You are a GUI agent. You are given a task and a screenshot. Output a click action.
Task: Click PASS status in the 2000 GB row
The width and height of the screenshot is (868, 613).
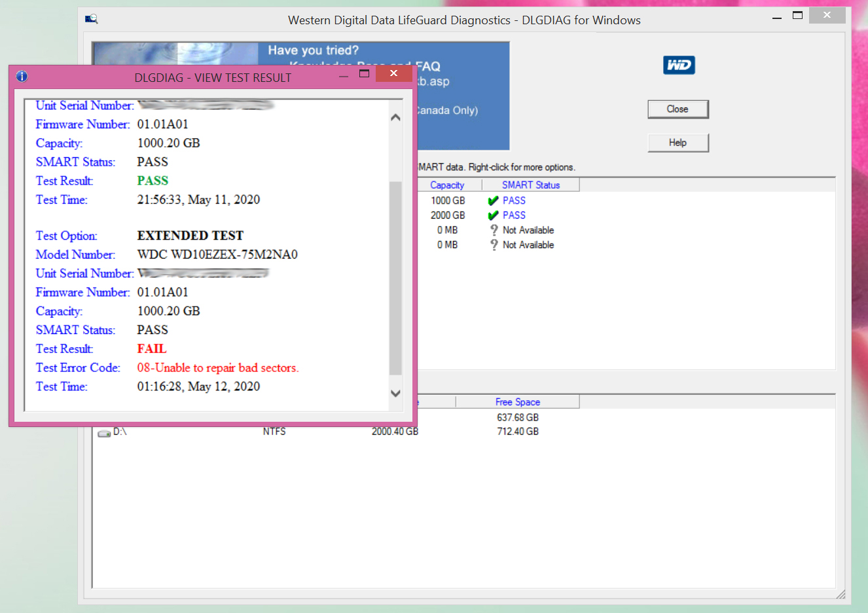point(514,215)
